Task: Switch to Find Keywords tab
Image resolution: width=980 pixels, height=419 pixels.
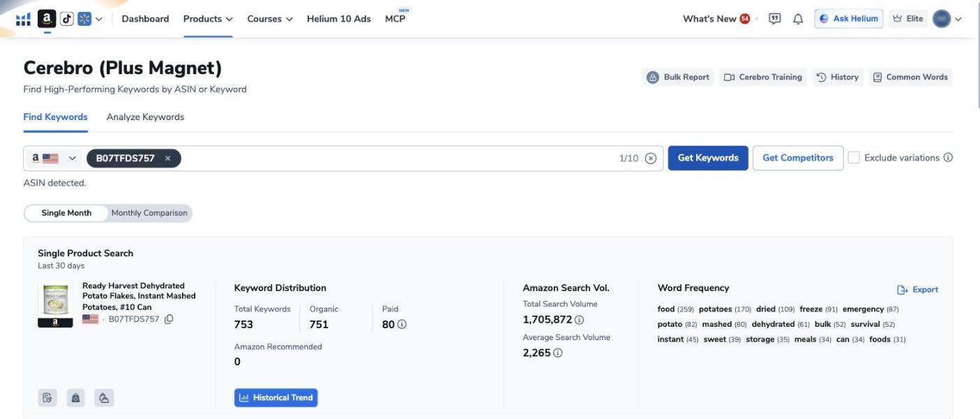Action: pos(56,117)
